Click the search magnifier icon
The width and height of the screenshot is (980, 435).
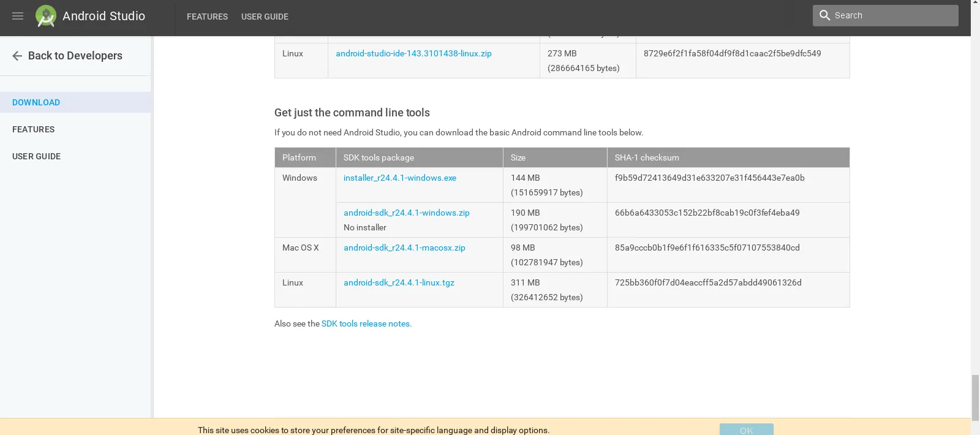coord(824,15)
